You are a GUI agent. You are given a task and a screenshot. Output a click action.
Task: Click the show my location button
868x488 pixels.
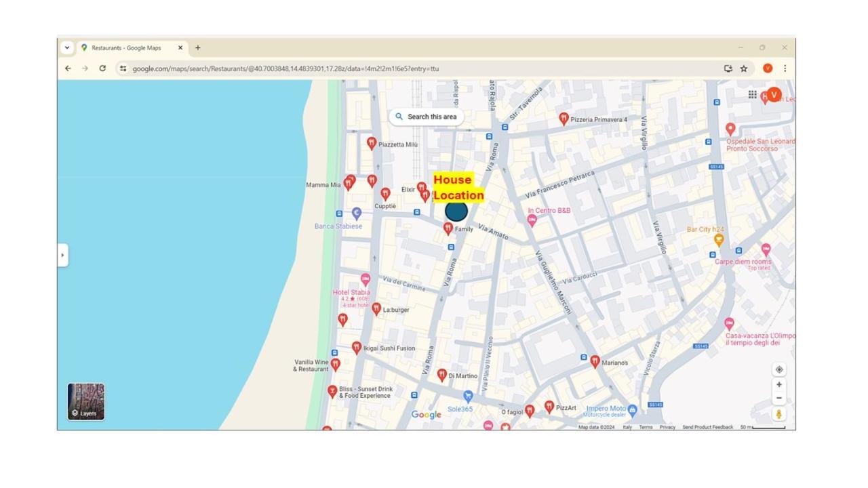[779, 369]
